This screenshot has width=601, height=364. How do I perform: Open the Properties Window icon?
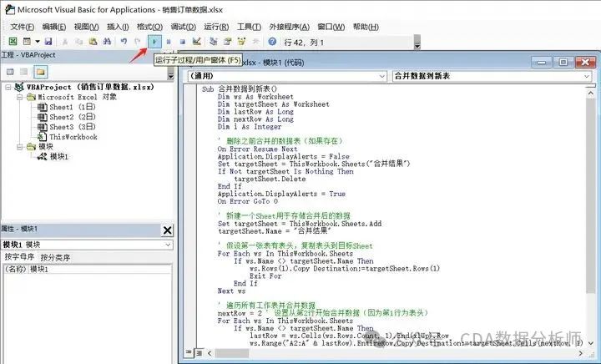coord(228,42)
